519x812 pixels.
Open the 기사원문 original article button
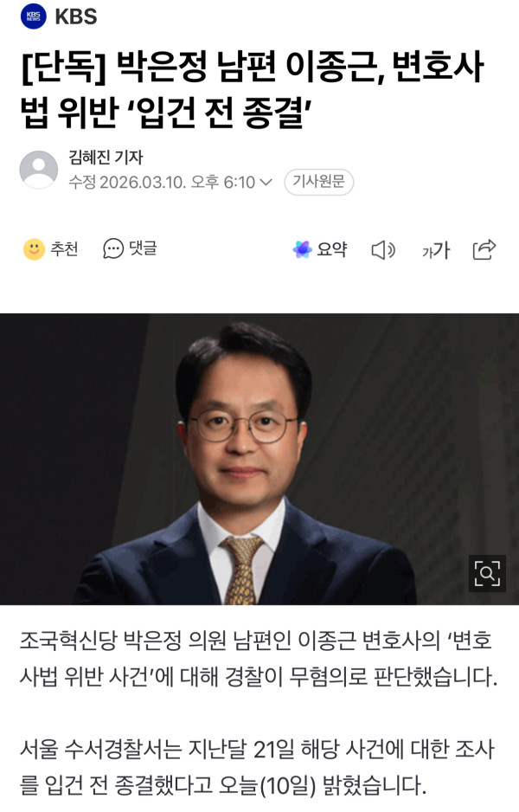click(x=318, y=182)
